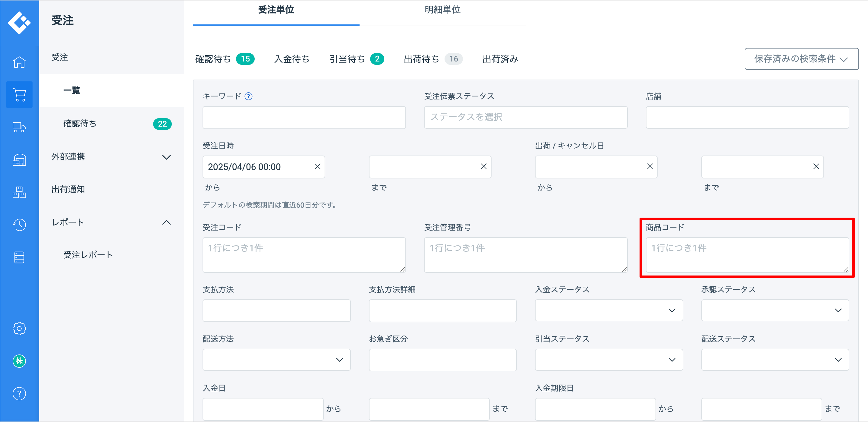Open the 入金ステータス dropdown

coord(609,310)
